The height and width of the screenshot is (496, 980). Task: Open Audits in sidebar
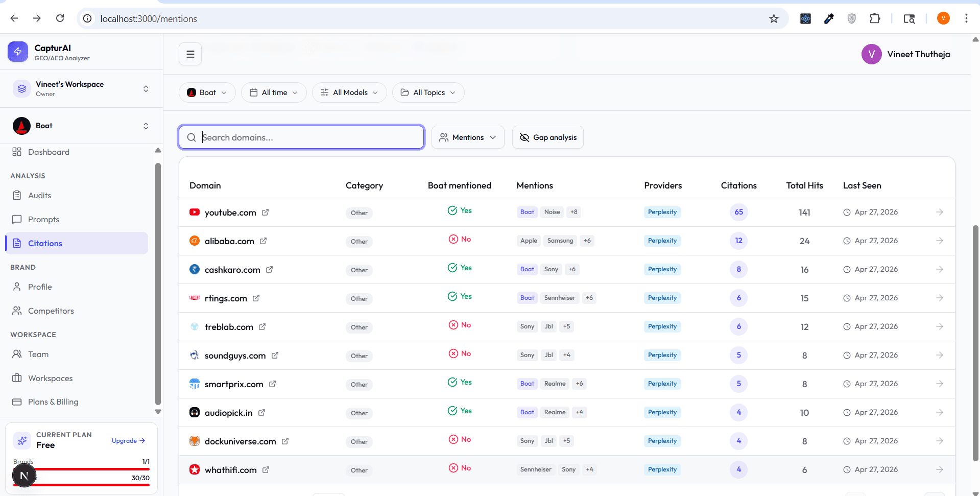(x=77, y=196)
